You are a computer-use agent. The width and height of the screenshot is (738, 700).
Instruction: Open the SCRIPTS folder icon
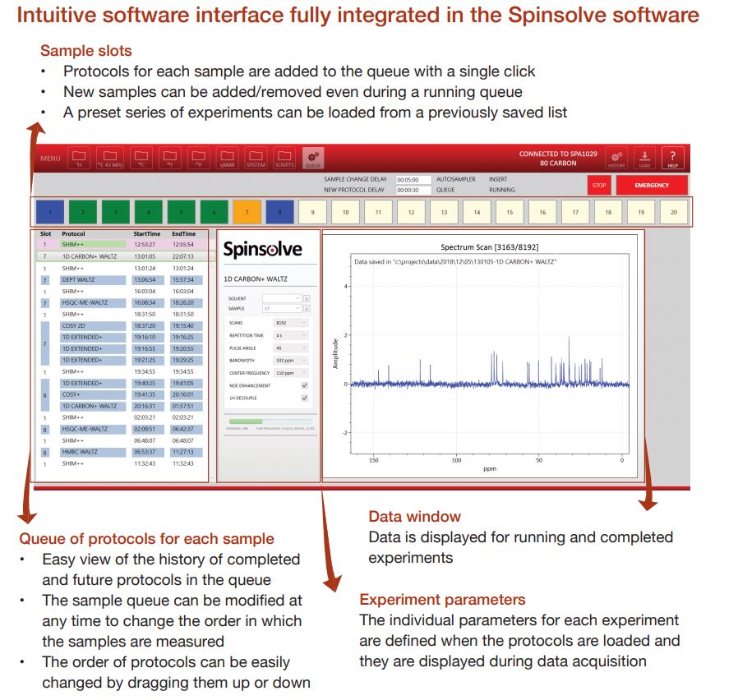pyautogui.click(x=284, y=158)
